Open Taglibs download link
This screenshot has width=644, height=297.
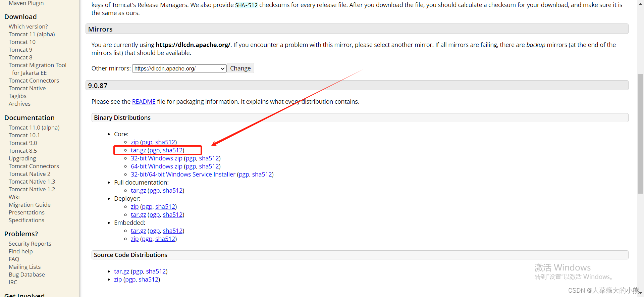pos(17,96)
